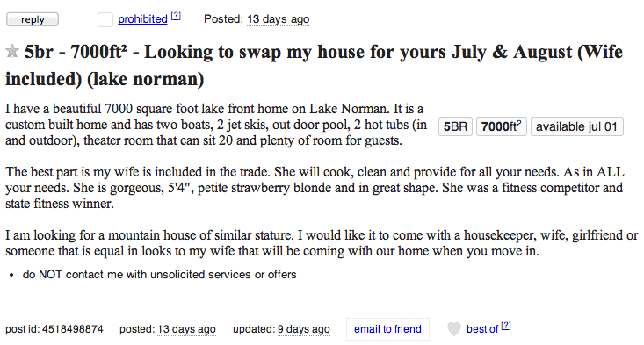Select the 5BR attribute tag
This screenshot has width=644, height=345.
455,126
